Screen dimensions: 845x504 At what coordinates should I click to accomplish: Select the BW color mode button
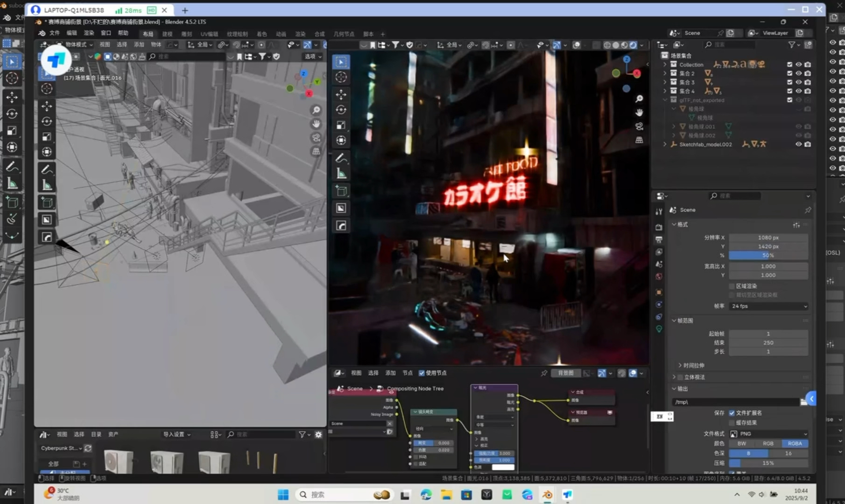click(742, 444)
